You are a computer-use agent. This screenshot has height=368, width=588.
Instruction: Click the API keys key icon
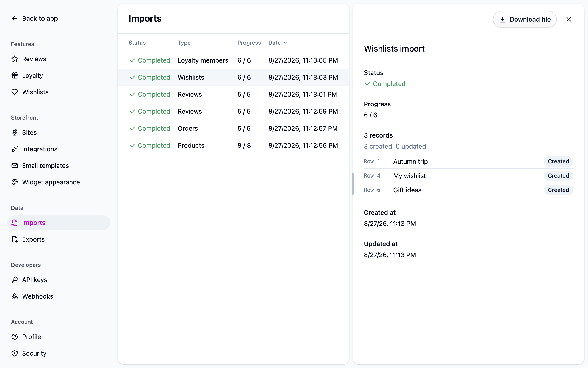(14, 280)
